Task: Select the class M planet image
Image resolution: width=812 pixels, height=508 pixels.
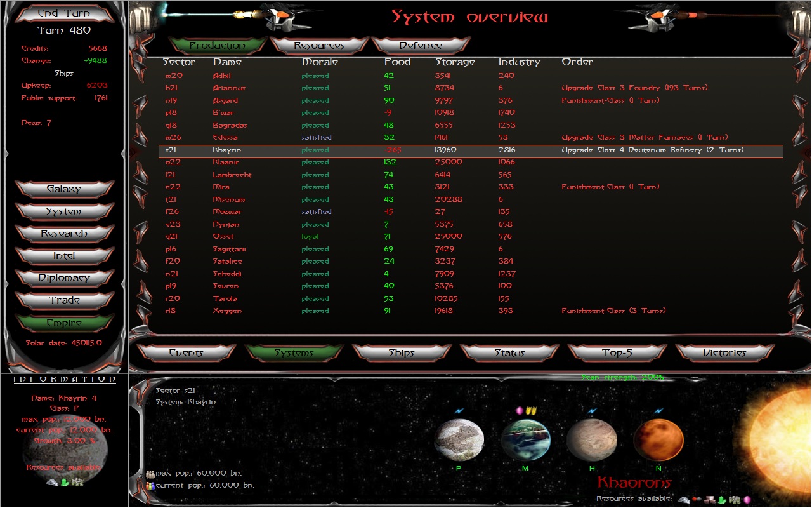Action: tap(526, 439)
